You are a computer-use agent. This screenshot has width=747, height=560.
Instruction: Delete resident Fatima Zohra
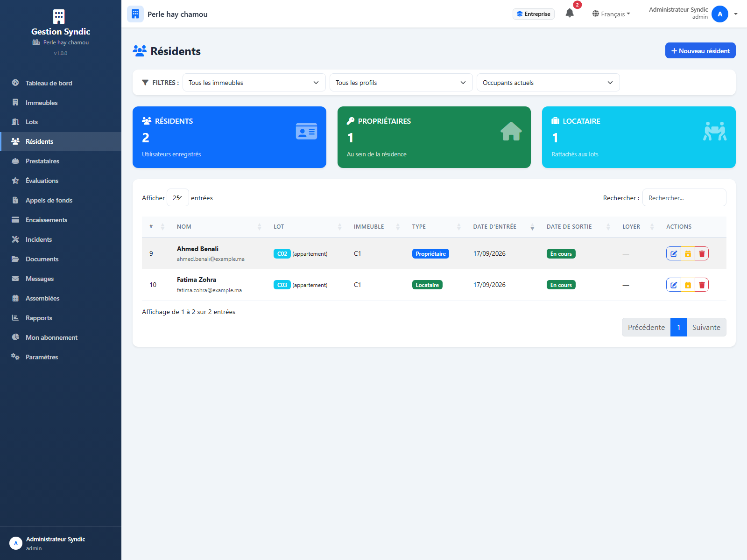pyautogui.click(x=702, y=285)
